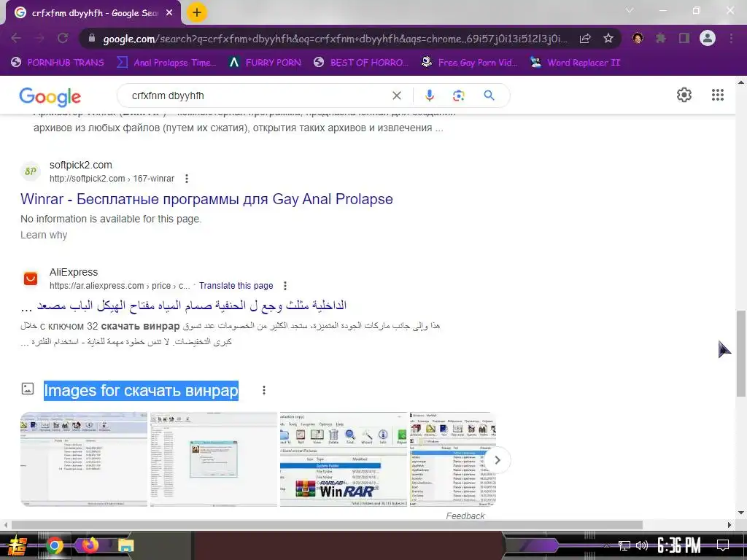Start voice search with microphone icon
Screen dimensions: 747x560
429,96
